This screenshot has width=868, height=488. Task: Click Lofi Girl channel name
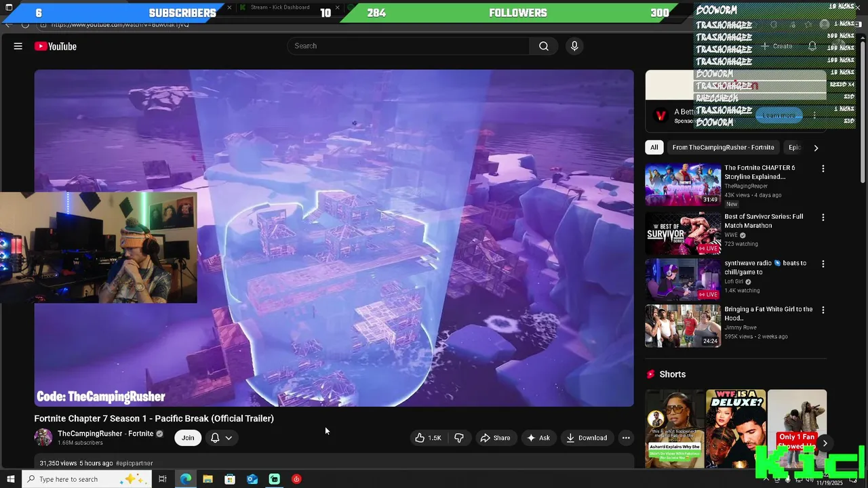tap(734, 281)
